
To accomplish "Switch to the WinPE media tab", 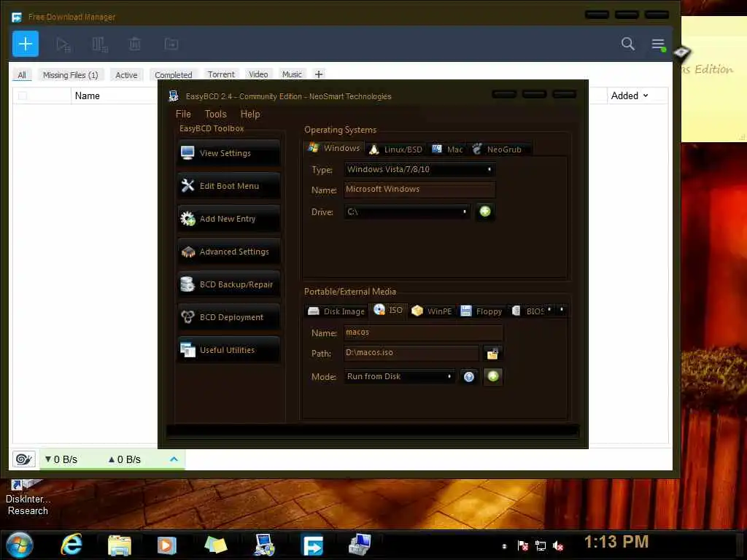I will tap(432, 311).
